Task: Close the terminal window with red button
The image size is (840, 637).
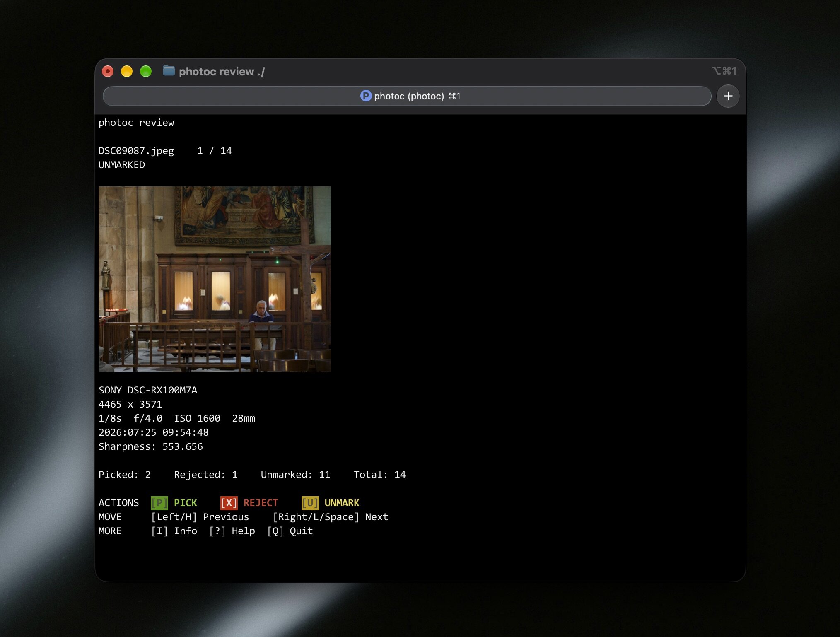Action: (x=108, y=71)
